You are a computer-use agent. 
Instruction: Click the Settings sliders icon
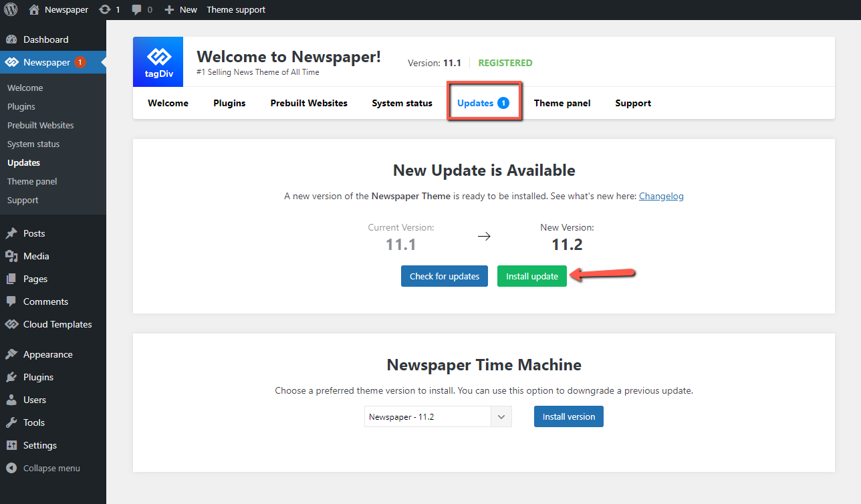(x=11, y=445)
